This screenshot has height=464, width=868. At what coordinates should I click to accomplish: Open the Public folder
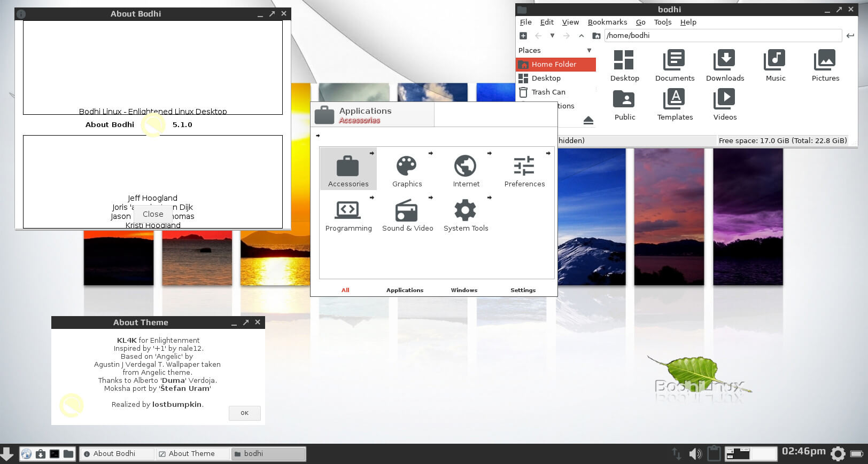point(624,105)
